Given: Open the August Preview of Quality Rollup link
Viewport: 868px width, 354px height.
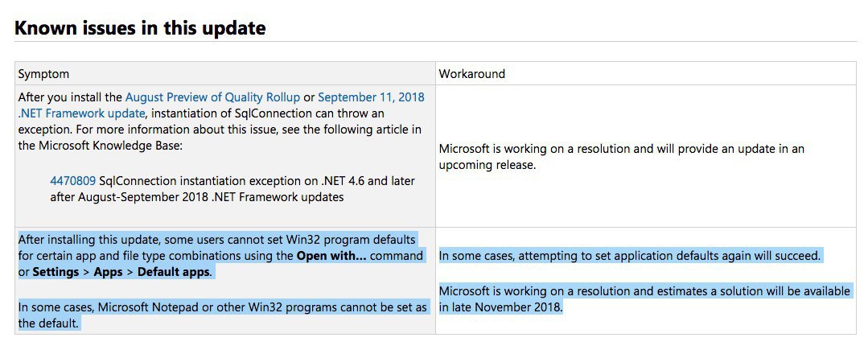Looking at the screenshot, I should tap(210, 97).
